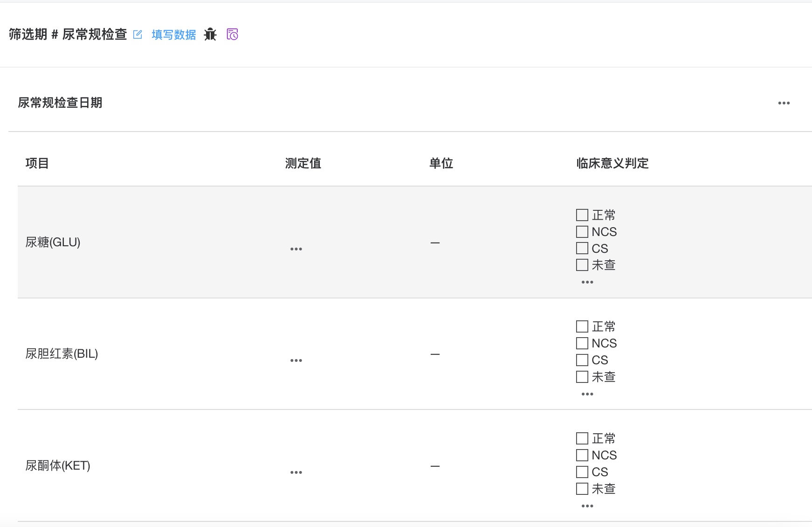Click the 测定值 ellipsis for 尿胆红素(BIL)

[296, 361]
